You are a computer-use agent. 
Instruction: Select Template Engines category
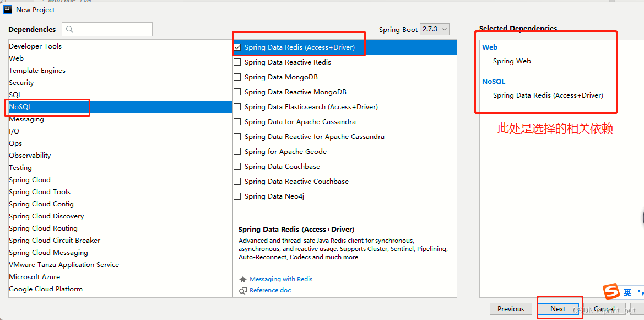[120, 70]
